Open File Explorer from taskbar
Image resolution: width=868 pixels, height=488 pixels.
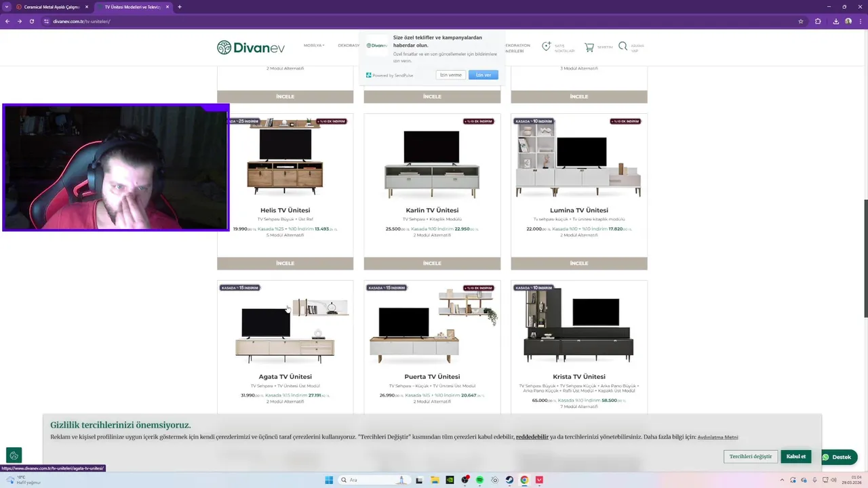435,480
